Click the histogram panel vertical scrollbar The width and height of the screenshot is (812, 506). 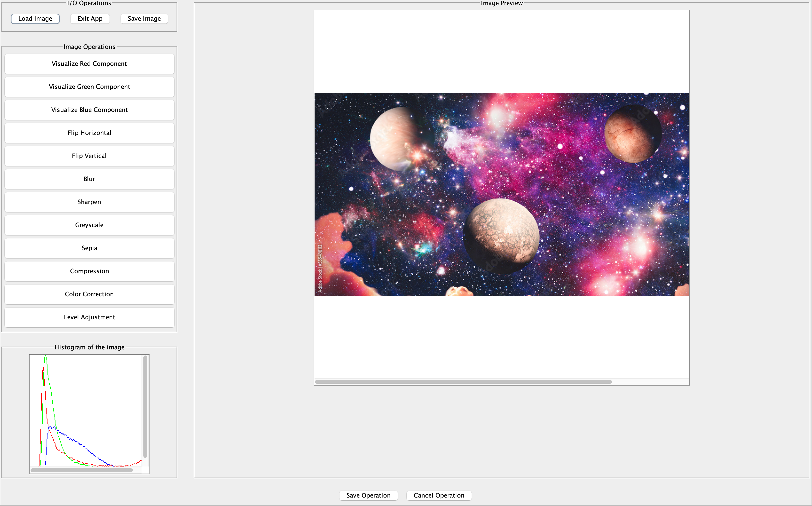[x=145, y=407]
